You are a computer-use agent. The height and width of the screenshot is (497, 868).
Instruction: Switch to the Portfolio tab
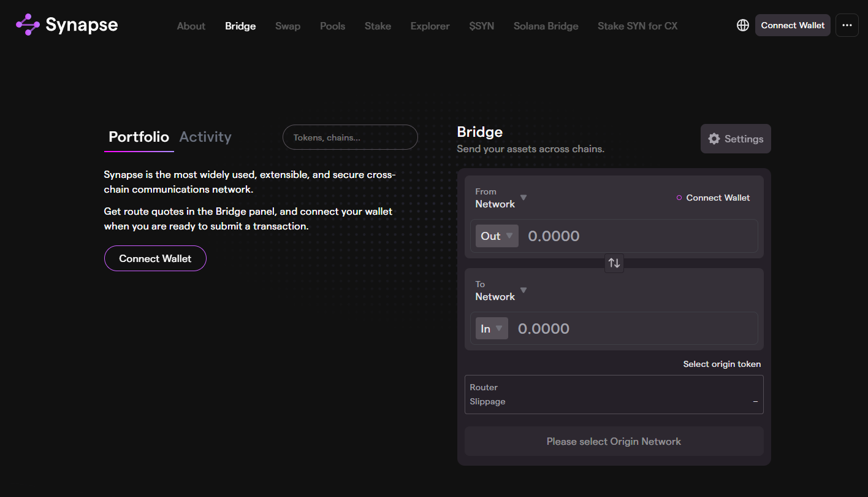coord(139,137)
